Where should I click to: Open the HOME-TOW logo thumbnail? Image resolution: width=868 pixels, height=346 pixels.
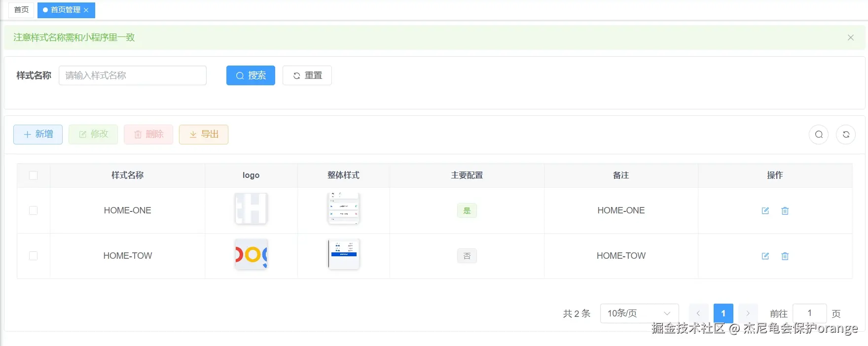[x=251, y=254]
